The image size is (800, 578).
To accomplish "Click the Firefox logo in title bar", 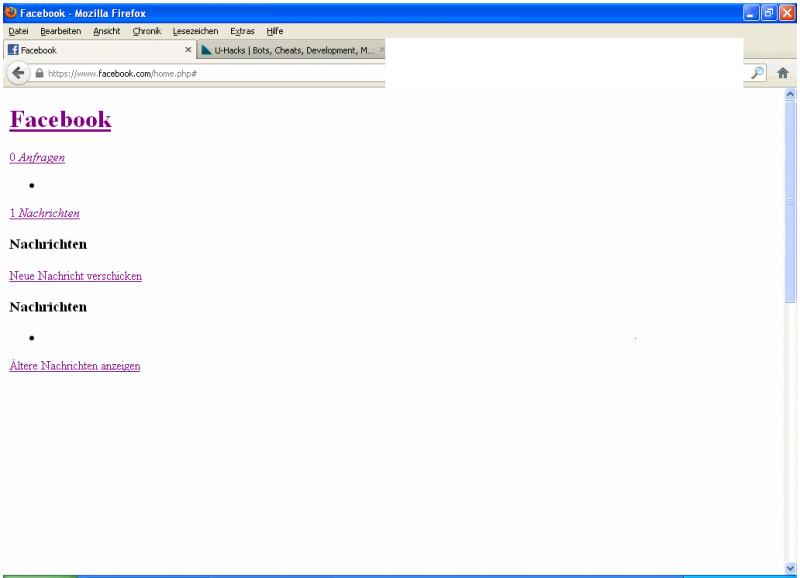I will [10, 12].
